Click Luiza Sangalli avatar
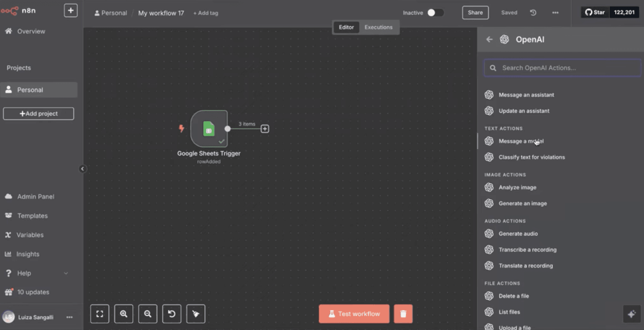 [x=9, y=317]
